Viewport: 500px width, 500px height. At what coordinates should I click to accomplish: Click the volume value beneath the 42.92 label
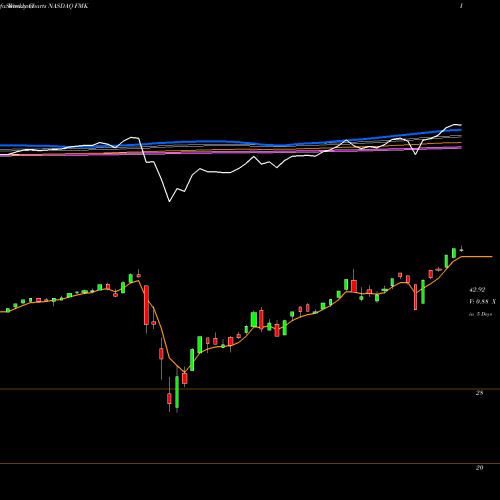pyautogui.click(x=482, y=302)
